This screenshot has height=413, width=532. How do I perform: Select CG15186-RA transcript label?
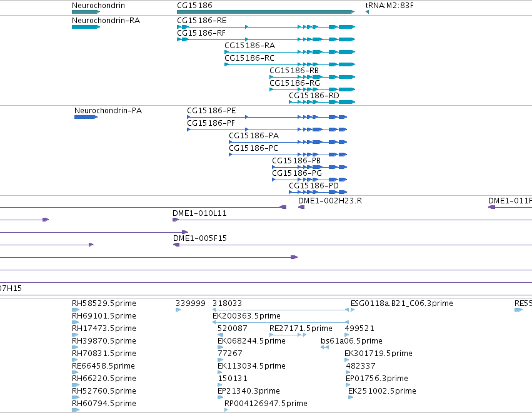click(x=249, y=46)
